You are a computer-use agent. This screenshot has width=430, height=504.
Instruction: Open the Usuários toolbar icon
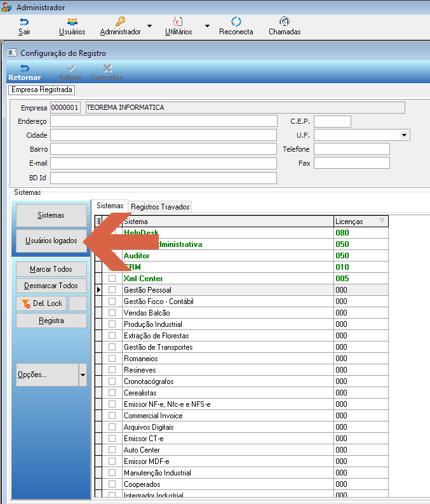click(x=72, y=22)
